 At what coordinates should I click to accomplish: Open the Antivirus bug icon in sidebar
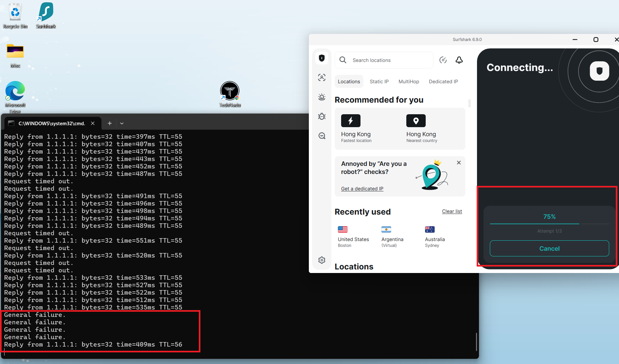(x=322, y=116)
